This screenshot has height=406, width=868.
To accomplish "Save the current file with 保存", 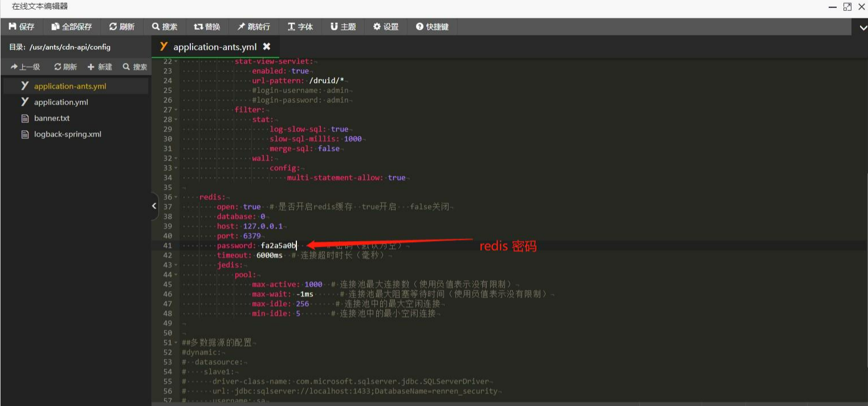I will point(22,26).
